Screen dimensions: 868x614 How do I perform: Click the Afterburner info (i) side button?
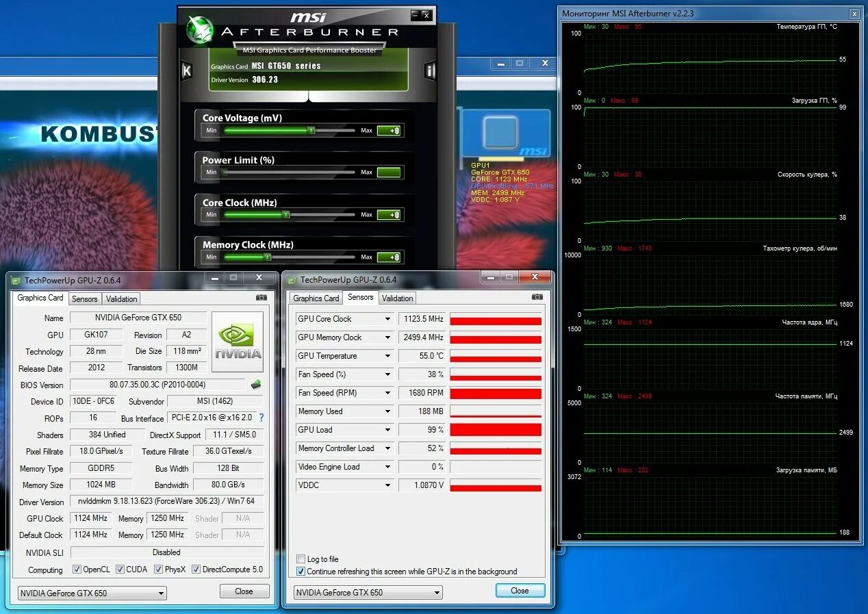[430, 71]
